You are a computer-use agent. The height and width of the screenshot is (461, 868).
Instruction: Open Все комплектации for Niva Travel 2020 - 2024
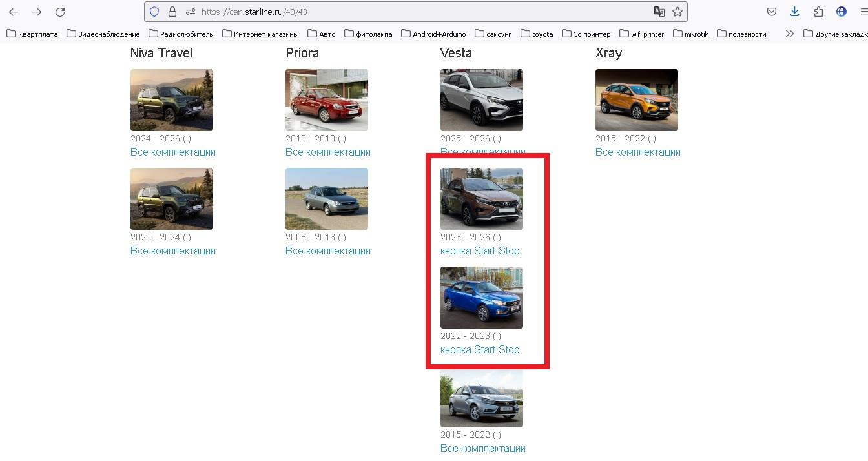coord(173,251)
